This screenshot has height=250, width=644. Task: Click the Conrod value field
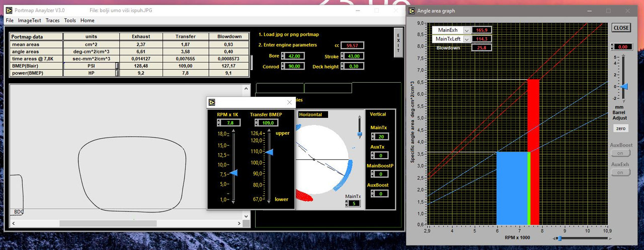[x=295, y=66]
